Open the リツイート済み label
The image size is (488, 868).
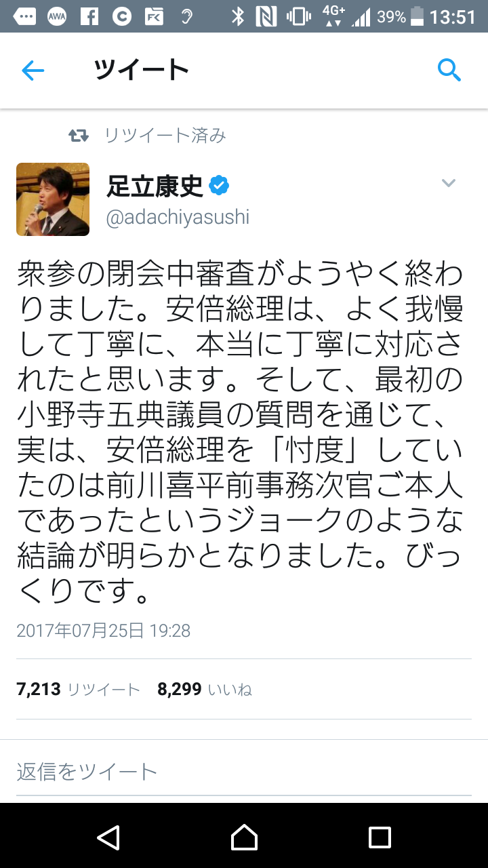tap(165, 136)
